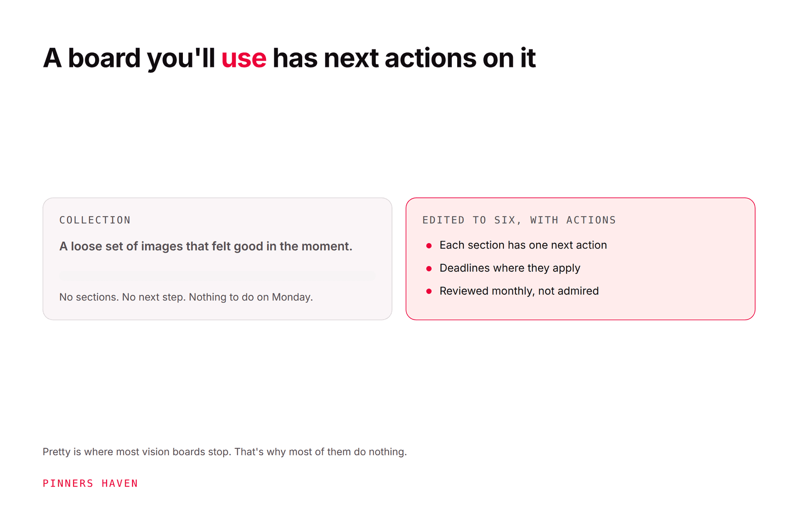The image size is (798, 532).
Task: Select the 'PINNERS HAVEN' brand label
Action: pyautogui.click(x=90, y=483)
